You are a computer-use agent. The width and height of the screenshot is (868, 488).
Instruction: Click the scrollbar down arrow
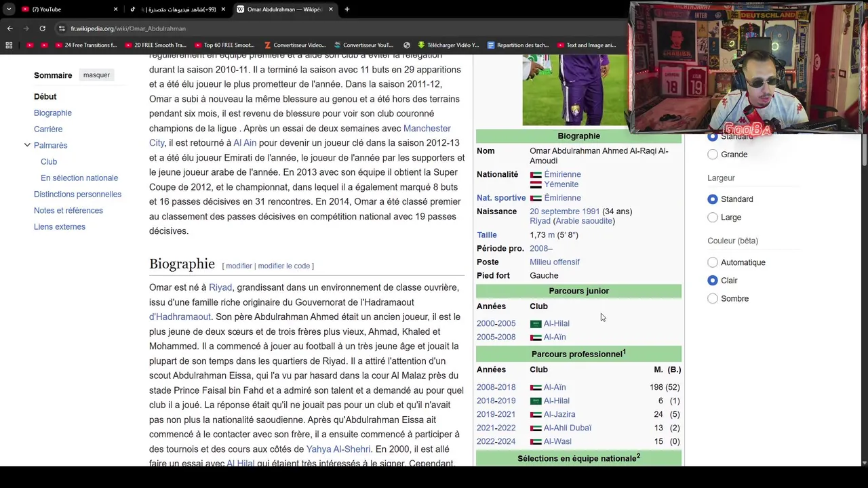coord(864,462)
